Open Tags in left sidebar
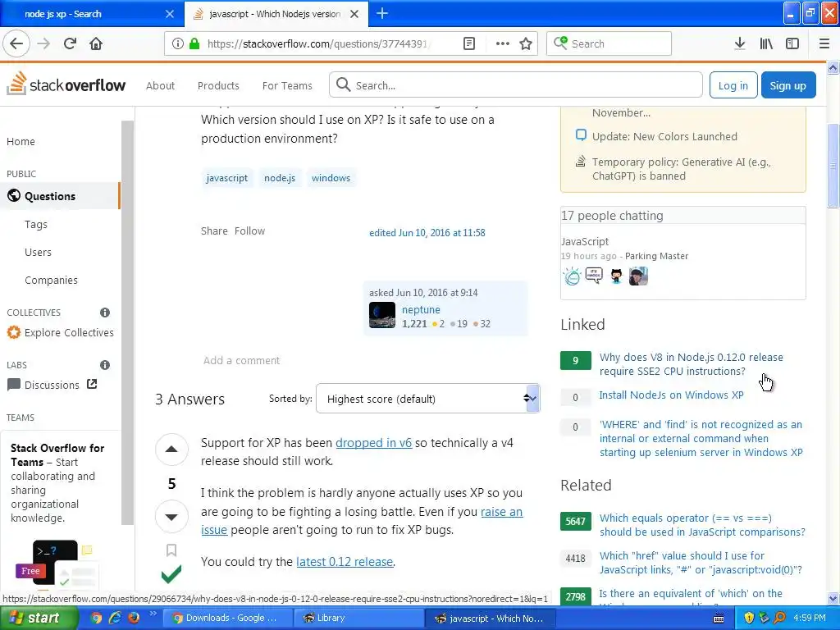 pos(36,225)
